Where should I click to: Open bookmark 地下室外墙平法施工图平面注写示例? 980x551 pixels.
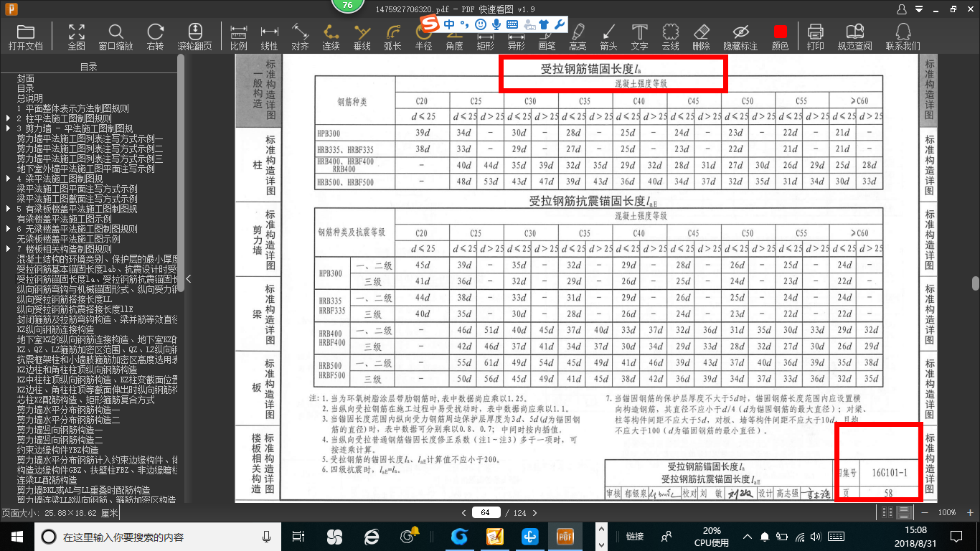(86, 169)
